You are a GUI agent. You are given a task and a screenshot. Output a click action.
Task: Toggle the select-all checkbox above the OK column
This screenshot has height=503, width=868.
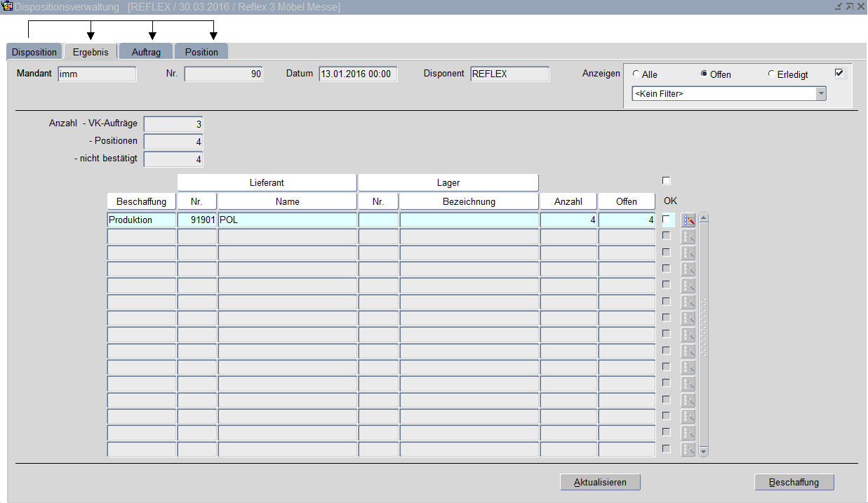[667, 181]
